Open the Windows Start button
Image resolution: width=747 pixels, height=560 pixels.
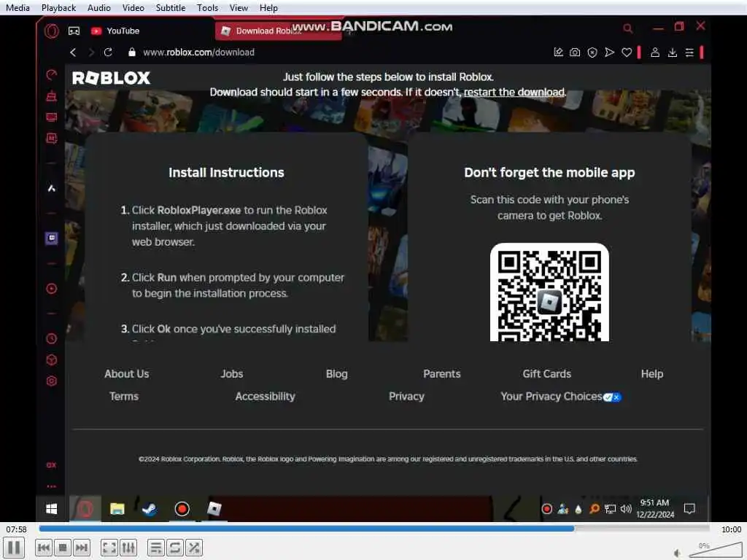click(52, 508)
